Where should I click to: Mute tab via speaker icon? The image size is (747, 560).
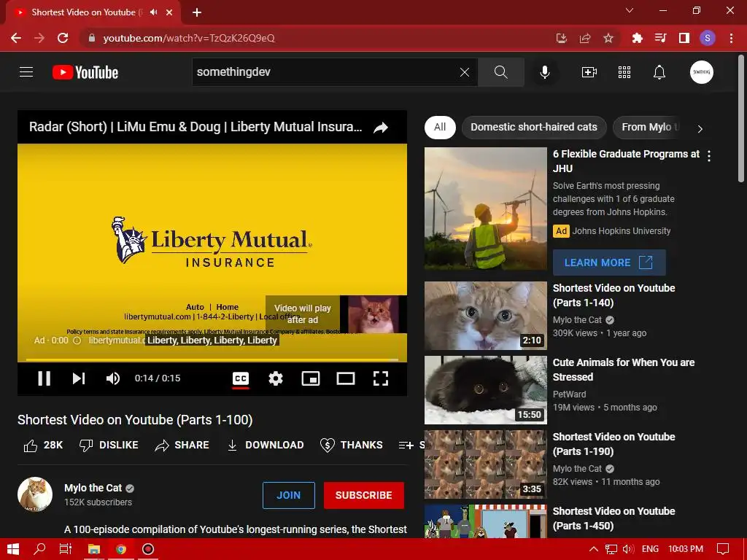pyautogui.click(x=153, y=12)
